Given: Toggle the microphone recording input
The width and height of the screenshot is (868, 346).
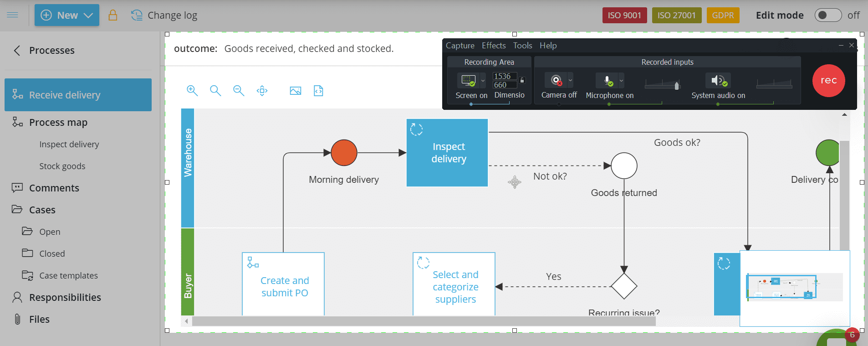Looking at the screenshot, I should pyautogui.click(x=608, y=81).
